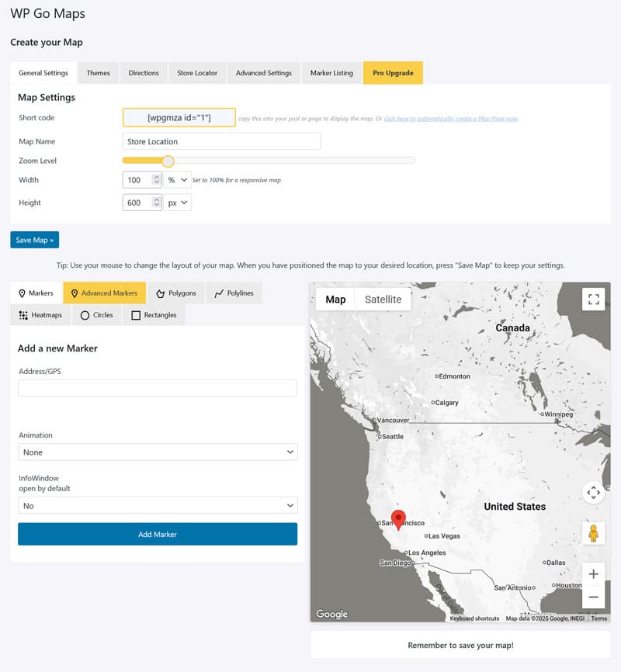This screenshot has width=621, height=672.
Task: Switch to the Themes tab
Action: click(99, 73)
